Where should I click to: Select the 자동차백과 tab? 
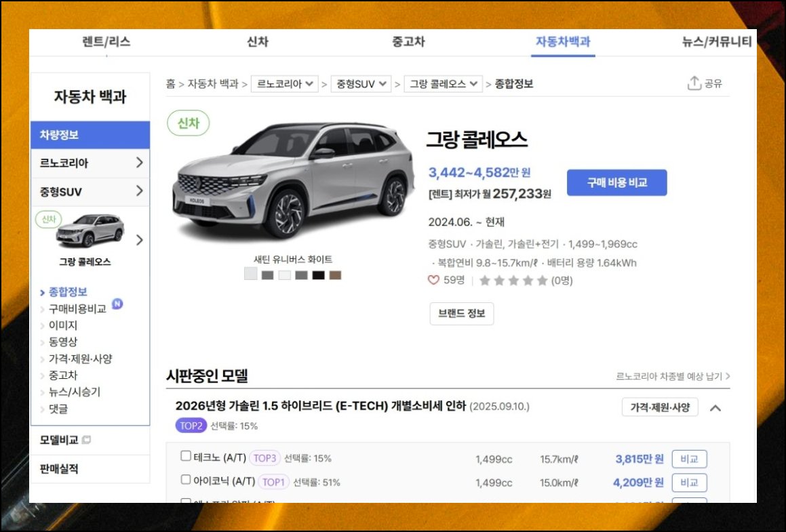(x=563, y=41)
